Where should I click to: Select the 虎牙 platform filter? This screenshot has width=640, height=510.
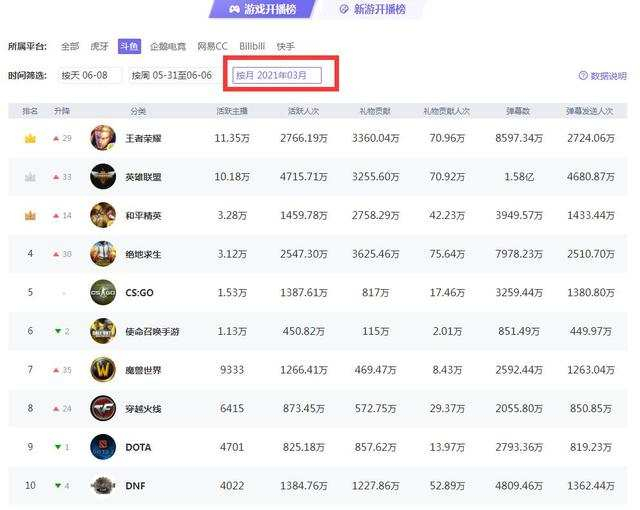(x=99, y=47)
